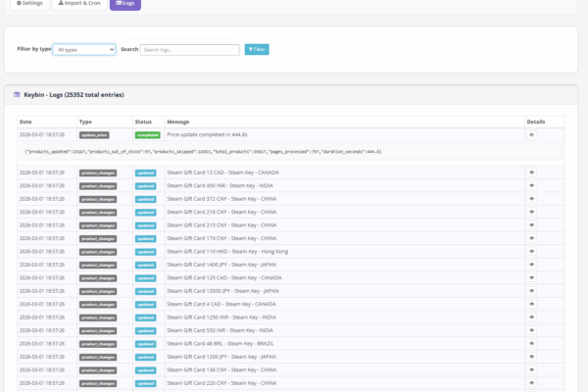
Task: Click eye icon for Steam Gift Card 48 BRL
Action: click(x=532, y=344)
